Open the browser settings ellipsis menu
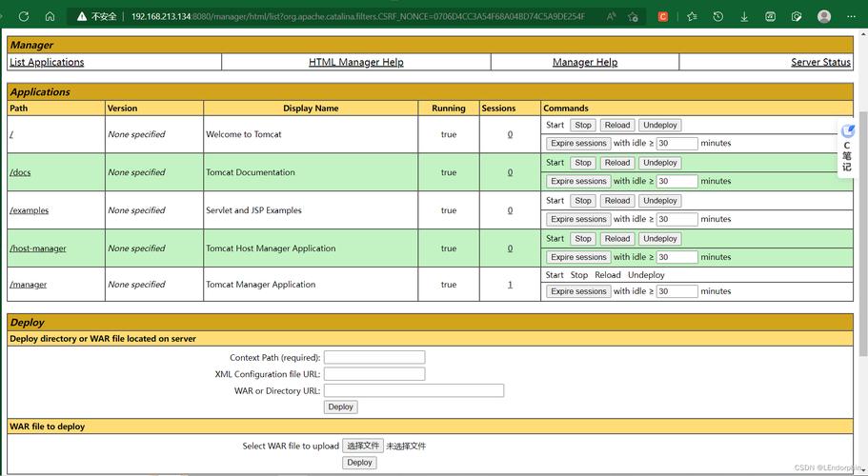The image size is (868, 476). coord(853,16)
